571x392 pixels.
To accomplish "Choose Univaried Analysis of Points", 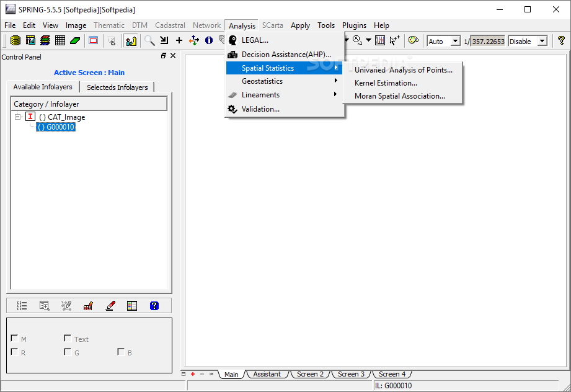I will click(403, 70).
